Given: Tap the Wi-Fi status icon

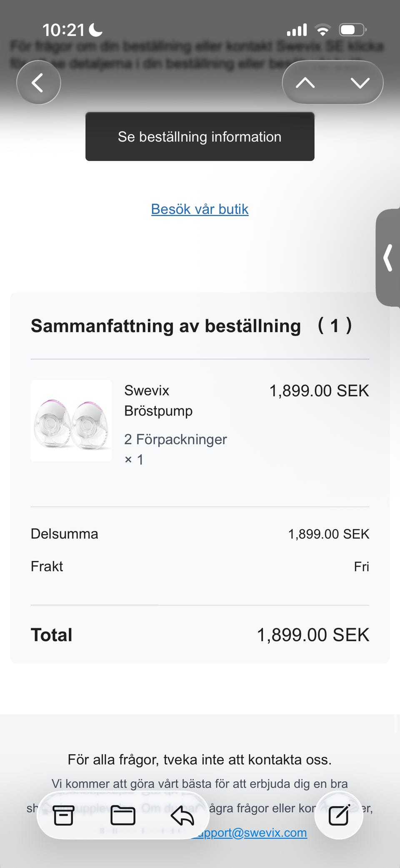Looking at the screenshot, I should point(322,30).
